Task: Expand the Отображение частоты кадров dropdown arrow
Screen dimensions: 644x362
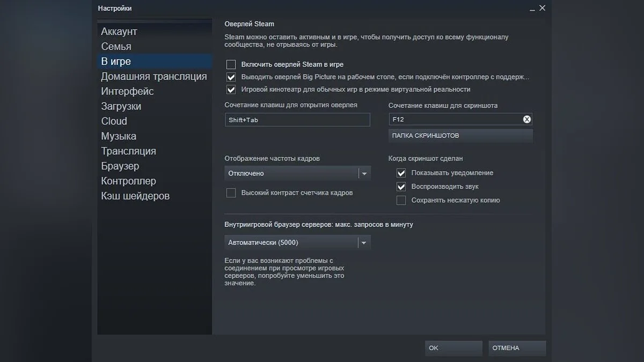Action: 364,174
